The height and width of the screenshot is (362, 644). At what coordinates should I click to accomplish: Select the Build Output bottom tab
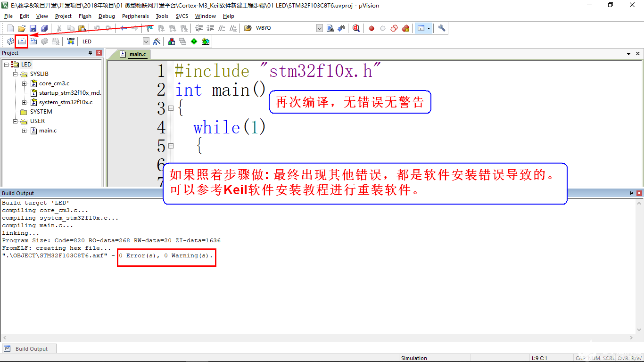point(28,349)
